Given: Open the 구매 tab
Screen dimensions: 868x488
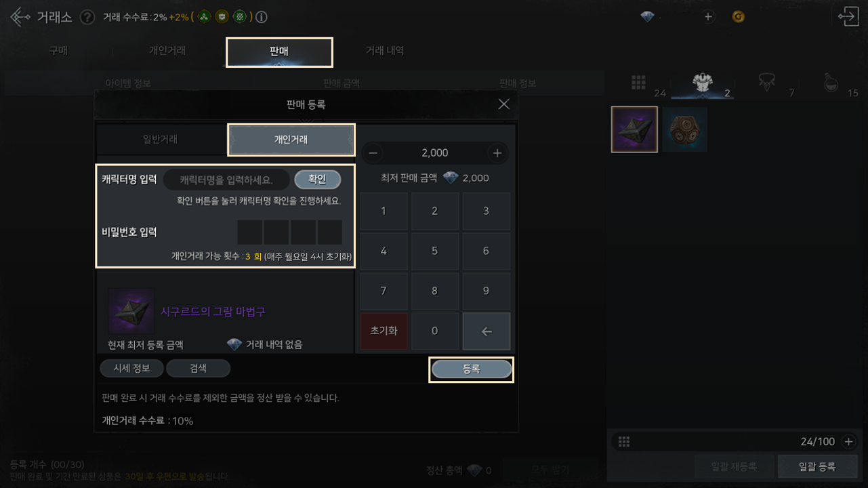Looking at the screenshot, I should pos(58,51).
